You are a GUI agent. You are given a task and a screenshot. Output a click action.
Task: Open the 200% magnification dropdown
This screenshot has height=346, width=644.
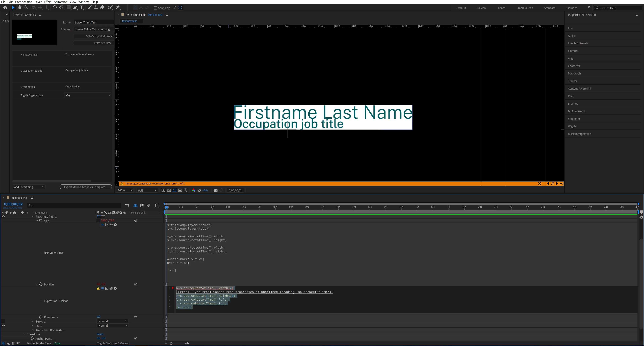[125, 190]
